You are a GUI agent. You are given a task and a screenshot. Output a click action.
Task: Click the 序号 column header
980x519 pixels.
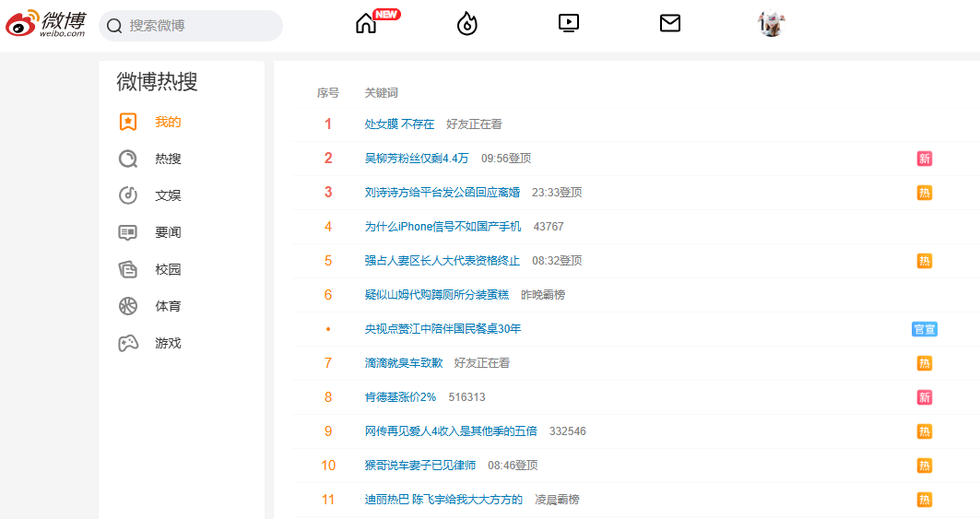(327, 93)
